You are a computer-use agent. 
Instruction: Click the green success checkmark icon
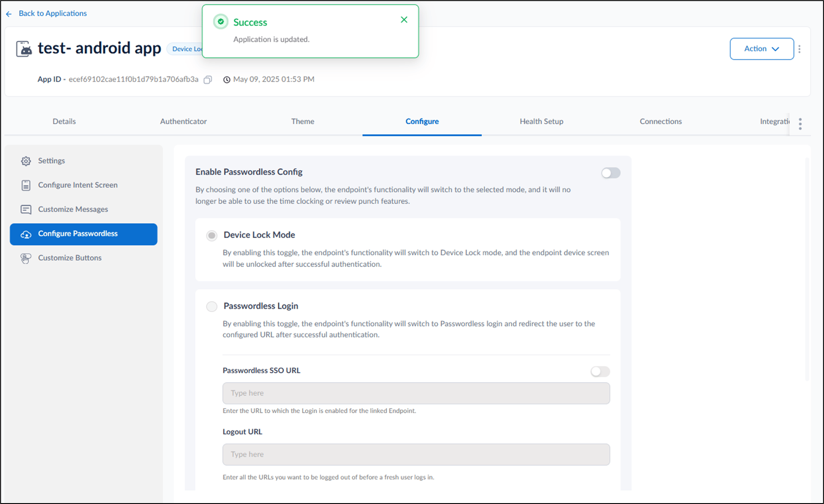221,21
